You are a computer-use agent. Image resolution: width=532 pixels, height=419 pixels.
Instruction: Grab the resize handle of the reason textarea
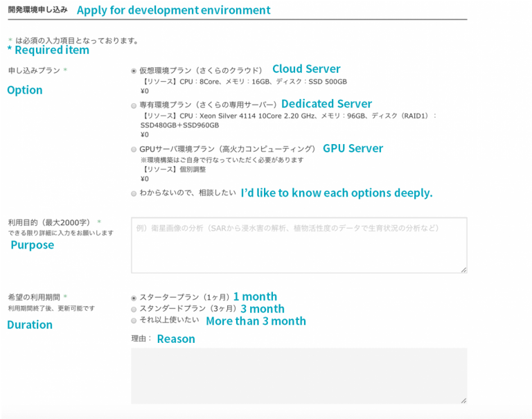coord(464,400)
